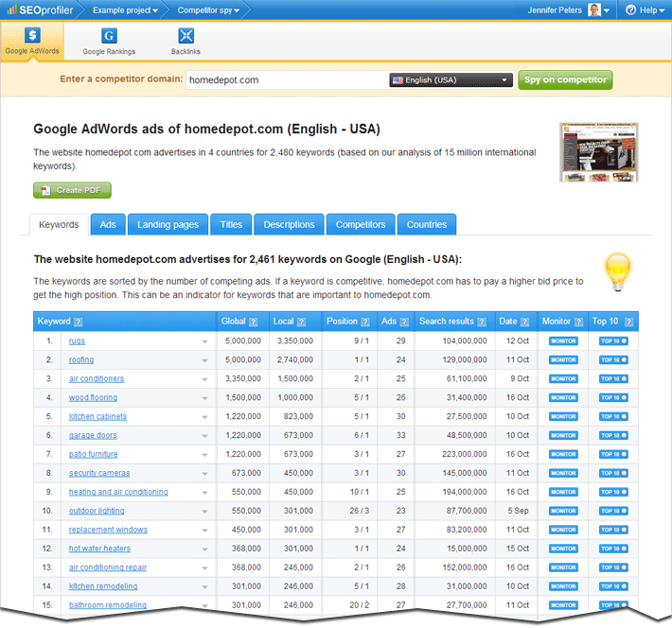The width and height of the screenshot is (672, 628).
Task: Switch to the Descriptions tab
Action: [289, 225]
